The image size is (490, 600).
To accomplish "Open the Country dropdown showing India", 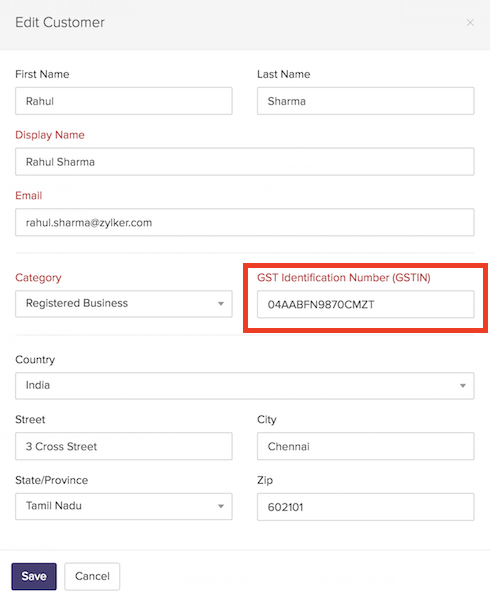I will pyautogui.click(x=245, y=386).
